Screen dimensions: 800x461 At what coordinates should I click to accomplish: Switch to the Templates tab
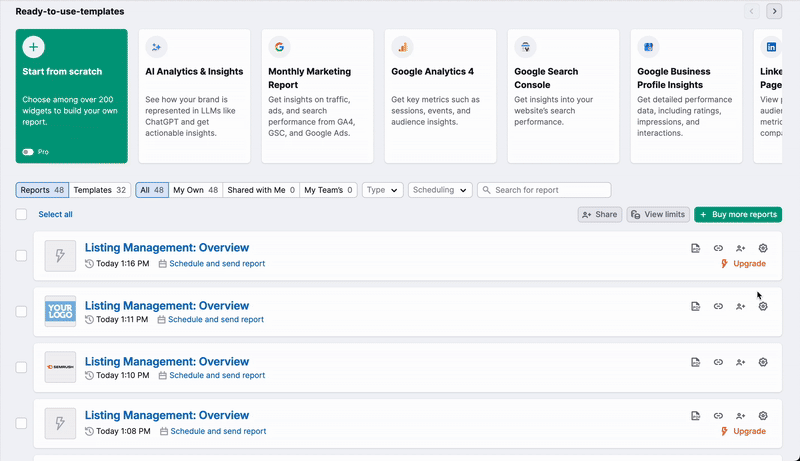pos(100,190)
